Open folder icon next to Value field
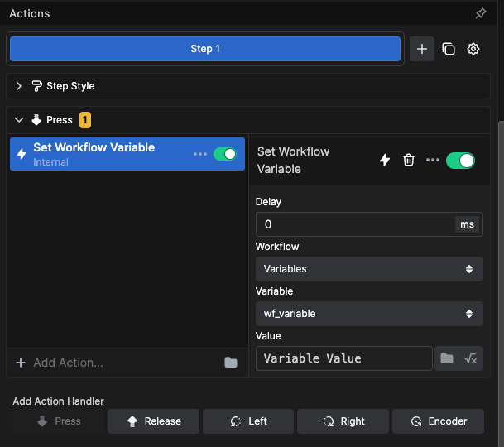Screen dimensions: 504x447 coord(447,358)
